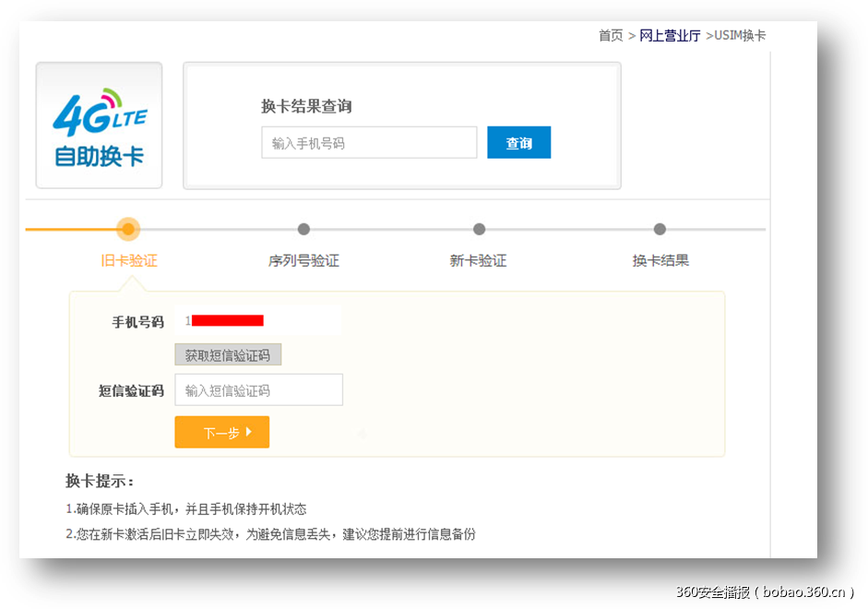Click the 换卡结果 step indicator dot
This screenshot has width=868, height=609.
pyautogui.click(x=660, y=229)
